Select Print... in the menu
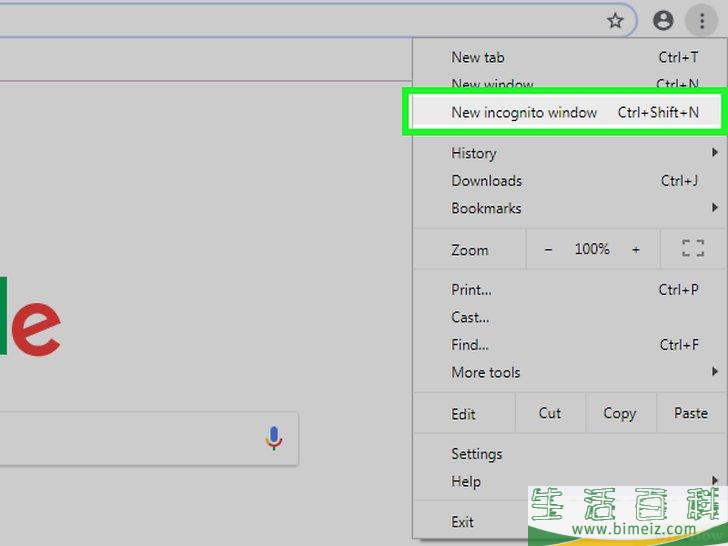This screenshot has height=546, width=728. [569, 290]
